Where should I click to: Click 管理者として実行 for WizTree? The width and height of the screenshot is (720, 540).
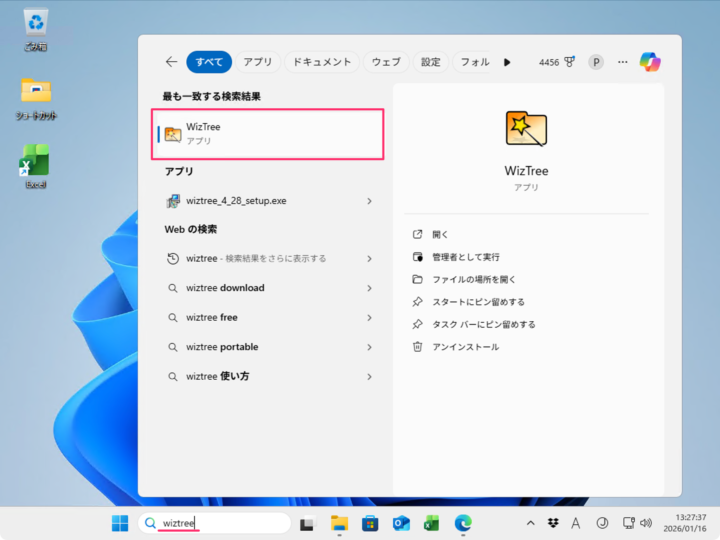465,257
